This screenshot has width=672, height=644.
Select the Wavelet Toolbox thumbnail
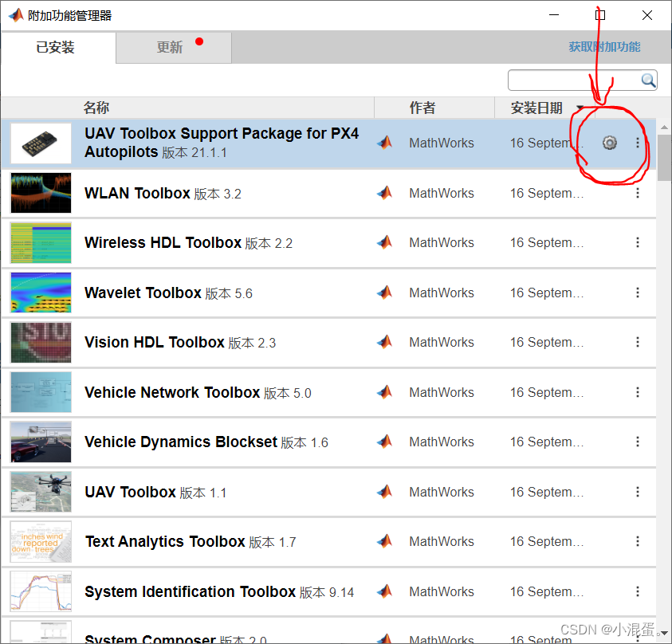pyautogui.click(x=41, y=293)
